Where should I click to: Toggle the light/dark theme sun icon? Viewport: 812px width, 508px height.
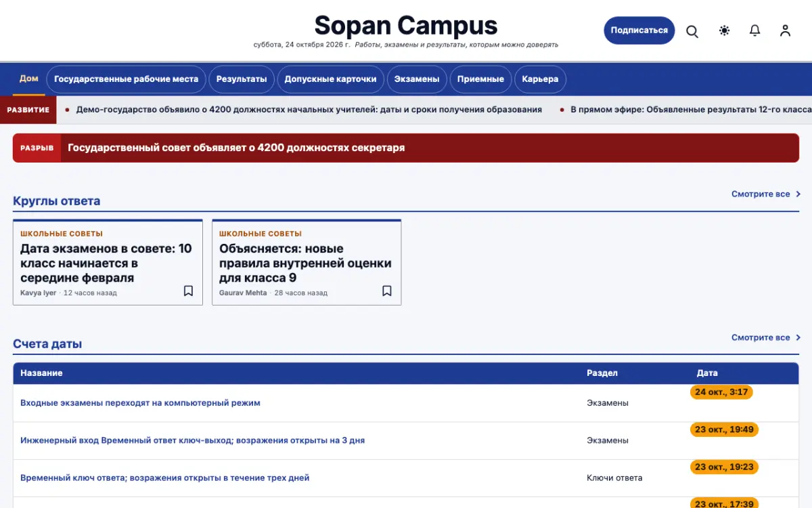point(724,30)
